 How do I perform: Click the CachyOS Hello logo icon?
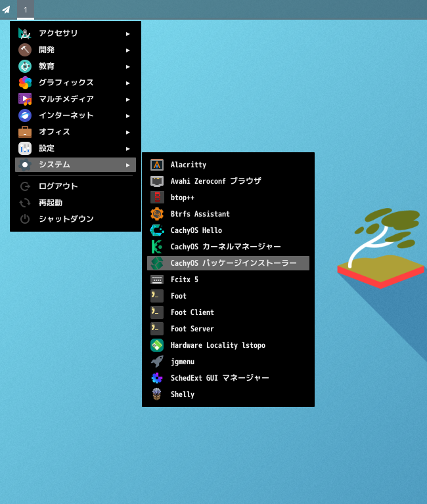tap(157, 230)
